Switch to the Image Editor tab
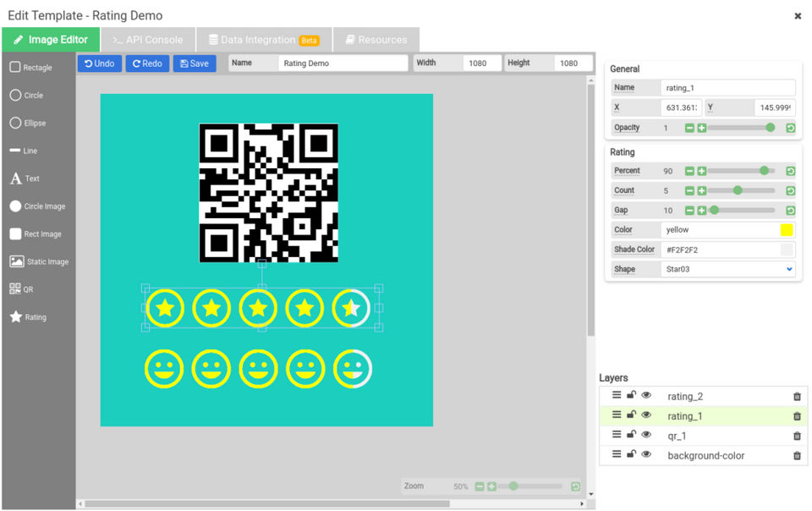Screen dimensions: 812x511 pos(50,40)
